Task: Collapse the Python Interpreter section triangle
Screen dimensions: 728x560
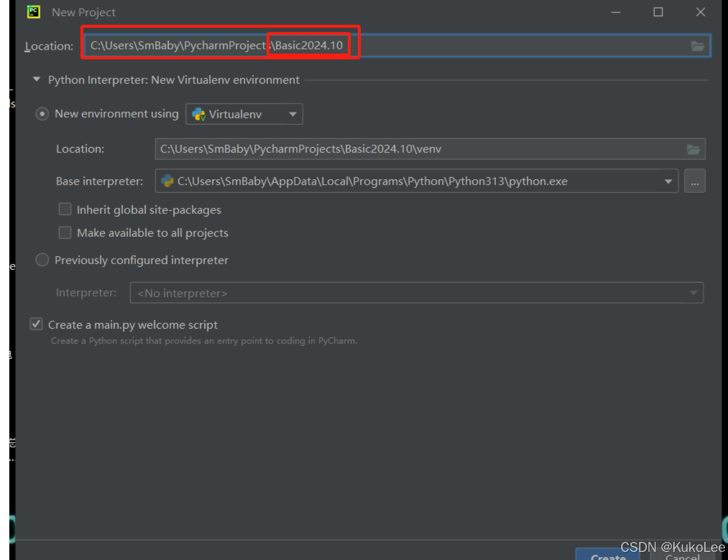Action: click(37, 79)
